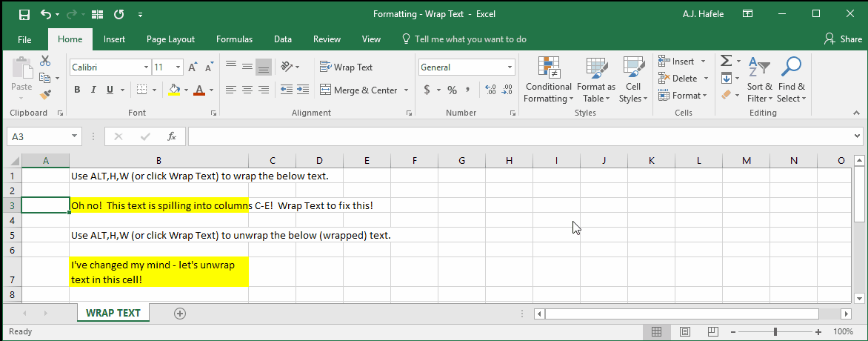Viewport: 868px width, 341px height.
Task: Apply accounting dollar number format
Action: [427, 90]
